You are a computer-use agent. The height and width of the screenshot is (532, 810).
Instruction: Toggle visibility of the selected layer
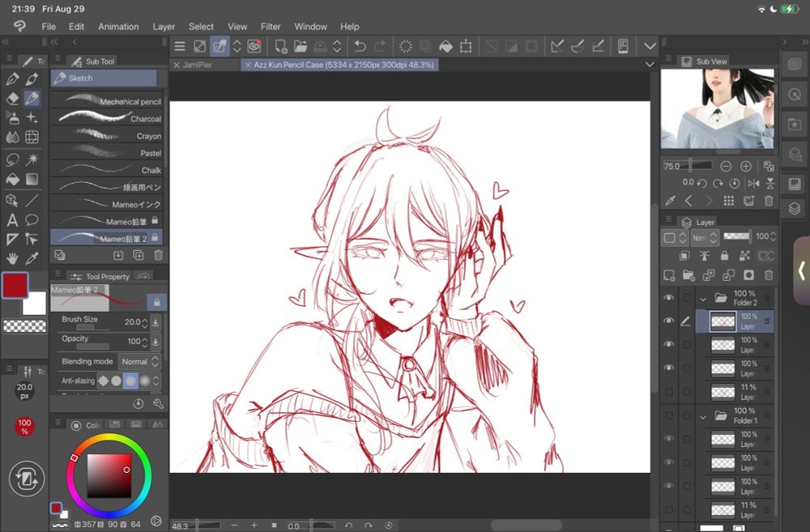pyautogui.click(x=669, y=321)
